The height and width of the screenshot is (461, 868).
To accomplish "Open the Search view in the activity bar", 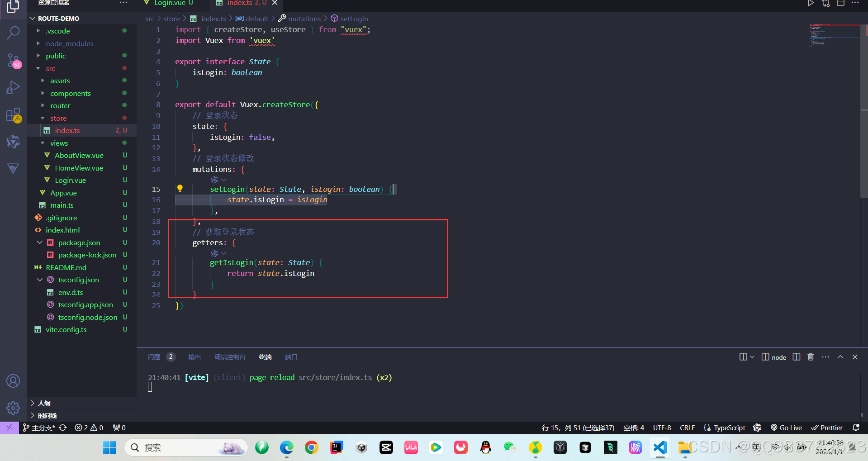I will click(x=13, y=33).
